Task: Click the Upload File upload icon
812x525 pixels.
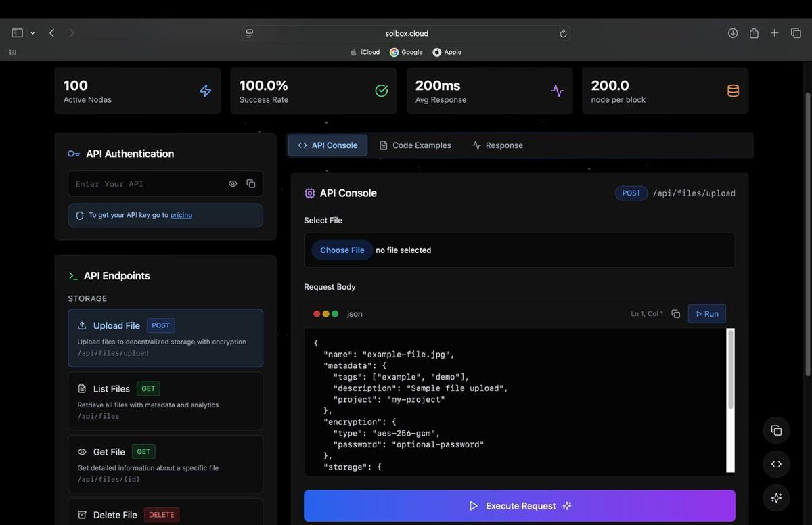Action: coord(83,325)
